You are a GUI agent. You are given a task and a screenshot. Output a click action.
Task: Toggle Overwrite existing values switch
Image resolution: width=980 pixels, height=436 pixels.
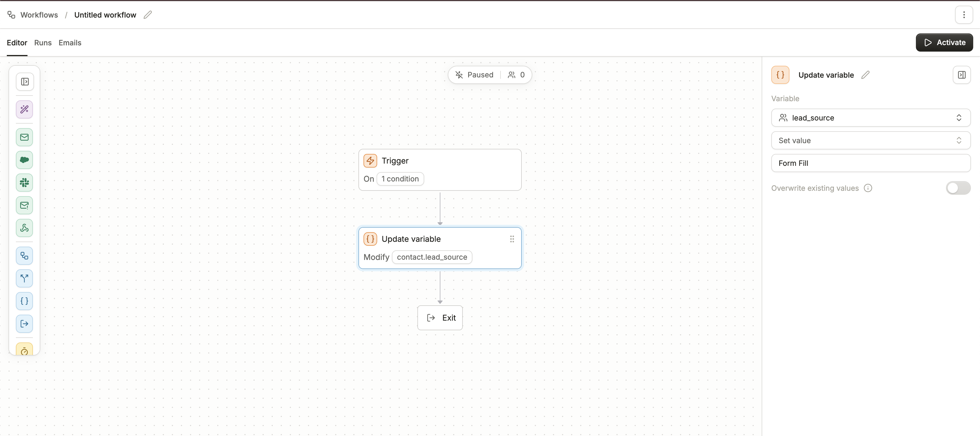[958, 188]
